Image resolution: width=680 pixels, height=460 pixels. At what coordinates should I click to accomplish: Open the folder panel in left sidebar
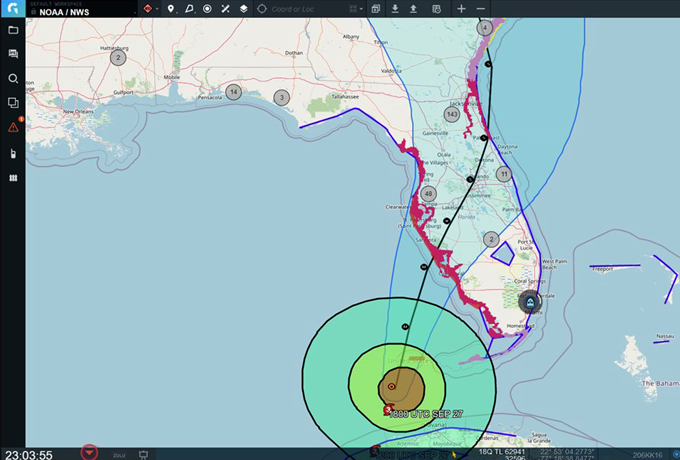(x=13, y=30)
